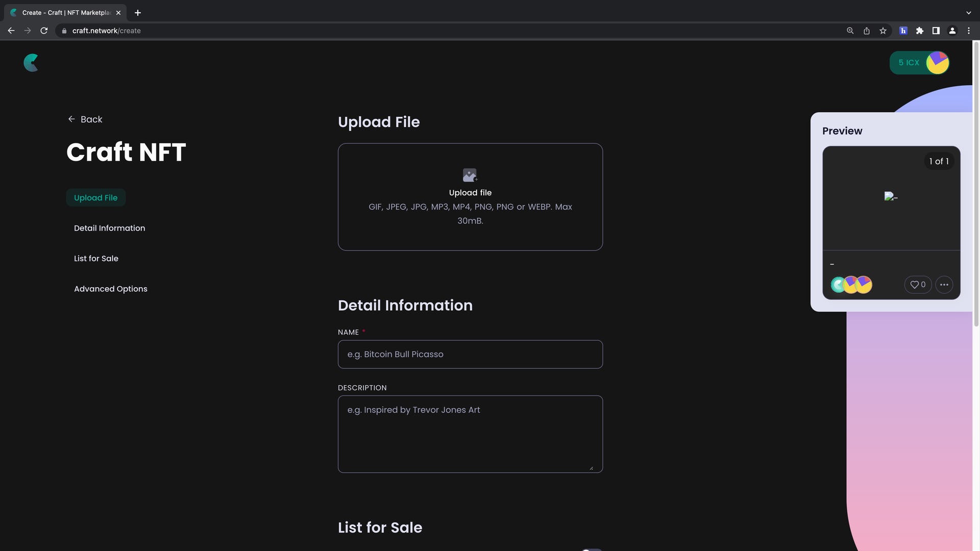Click the broken image placeholder in preview
The width and height of the screenshot is (980, 551).
891,197
